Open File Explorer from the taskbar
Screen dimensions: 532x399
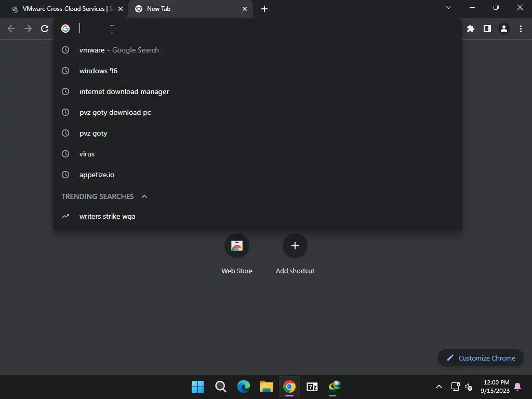[267, 387]
